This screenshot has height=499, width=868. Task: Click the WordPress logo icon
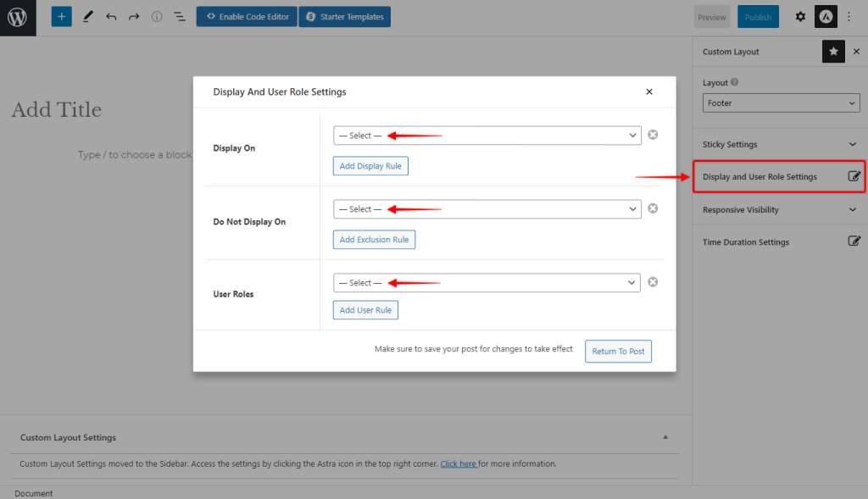(17, 17)
